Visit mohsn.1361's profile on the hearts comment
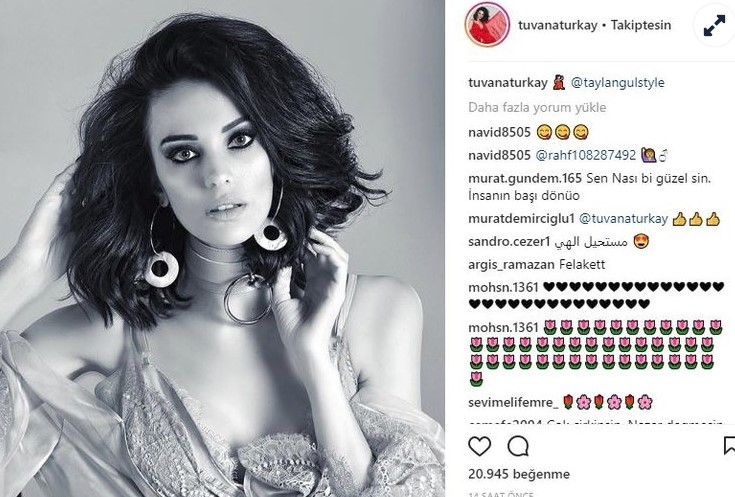This screenshot has width=735, height=497. (503, 287)
